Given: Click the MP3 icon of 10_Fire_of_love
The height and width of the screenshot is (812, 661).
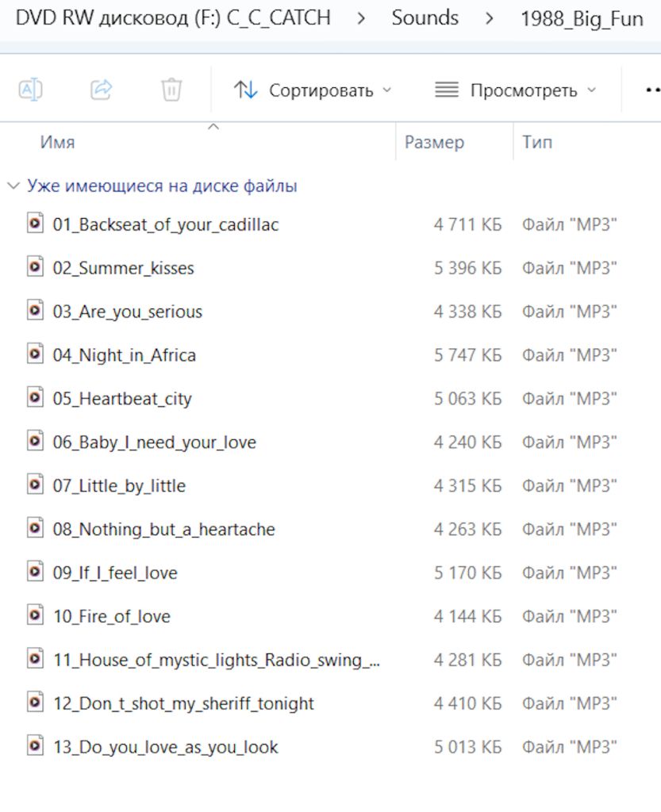Looking at the screenshot, I should [35, 615].
